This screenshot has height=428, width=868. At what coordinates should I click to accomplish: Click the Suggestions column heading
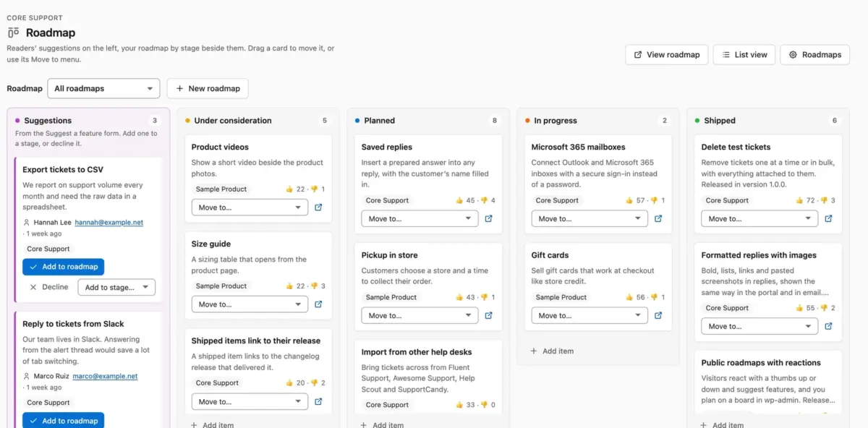(x=48, y=121)
